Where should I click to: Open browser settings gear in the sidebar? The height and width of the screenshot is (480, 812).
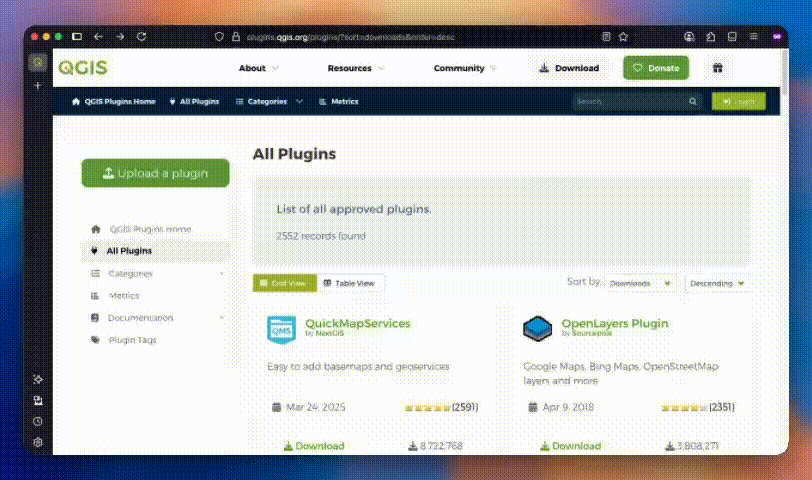click(x=37, y=441)
